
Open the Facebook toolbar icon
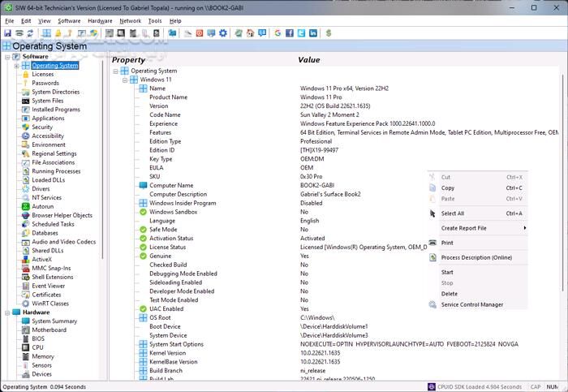[290, 33]
